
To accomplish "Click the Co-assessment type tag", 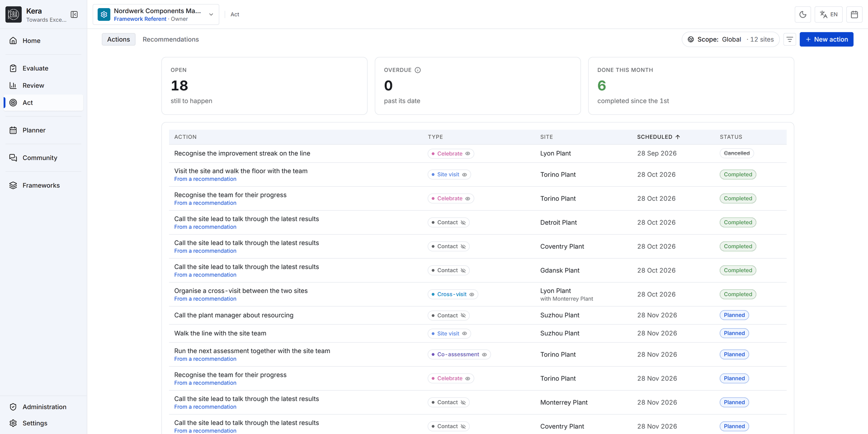I will click(x=459, y=354).
